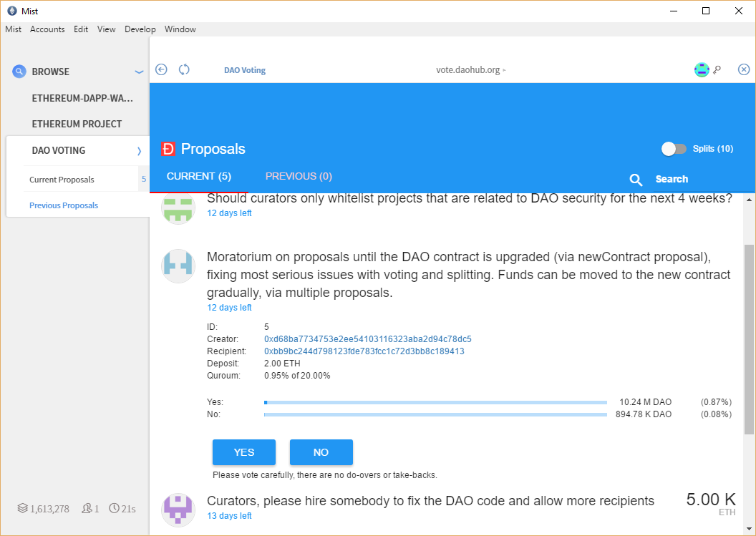Open the Recipient address link

tap(364, 351)
